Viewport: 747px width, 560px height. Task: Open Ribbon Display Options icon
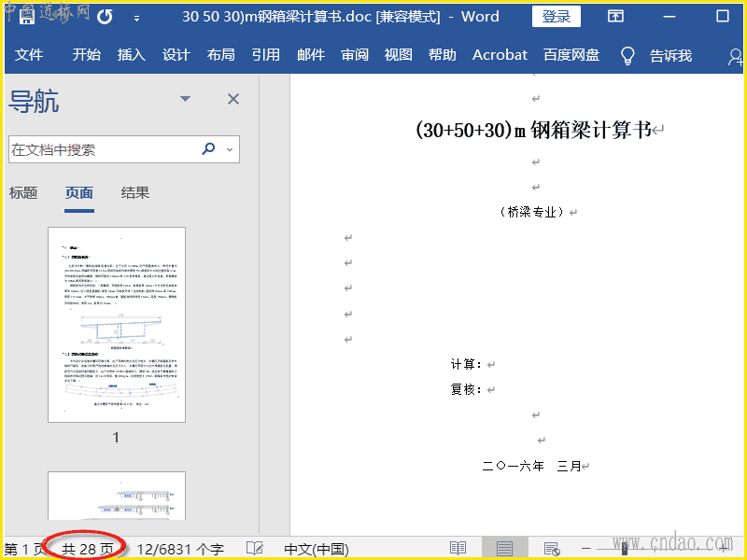615,16
